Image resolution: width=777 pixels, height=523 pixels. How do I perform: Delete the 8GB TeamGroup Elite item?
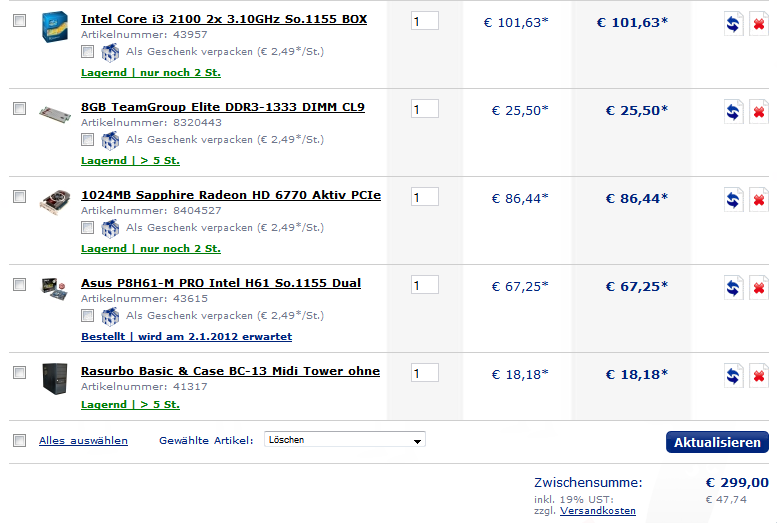(759, 112)
